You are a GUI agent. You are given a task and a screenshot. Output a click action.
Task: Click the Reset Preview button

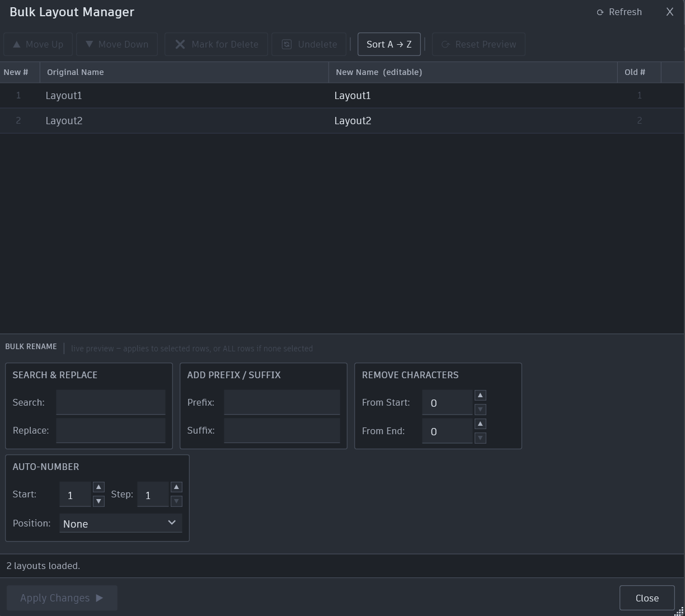click(x=478, y=44)
